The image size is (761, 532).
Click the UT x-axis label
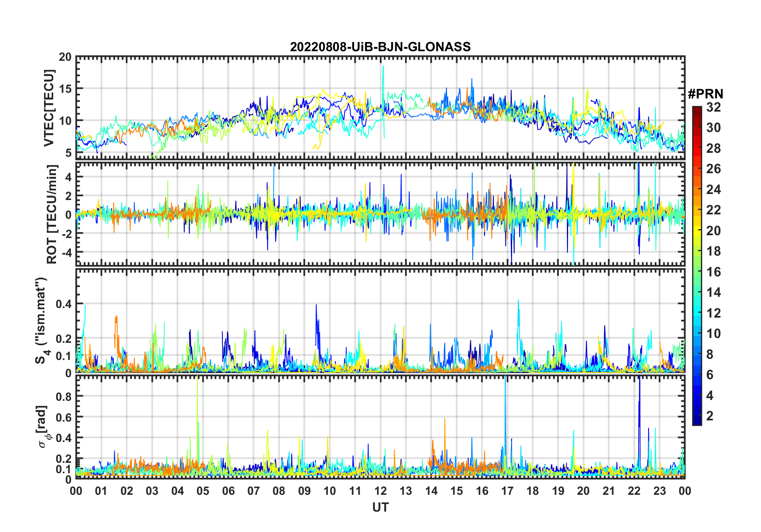tap(380, 507)
